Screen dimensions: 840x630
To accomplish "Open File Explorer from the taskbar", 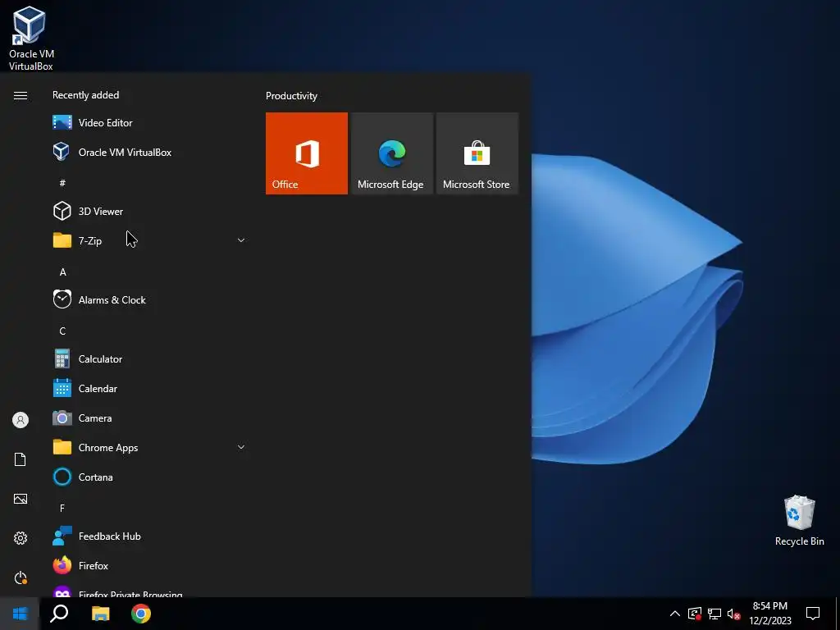I will [101, 614].
